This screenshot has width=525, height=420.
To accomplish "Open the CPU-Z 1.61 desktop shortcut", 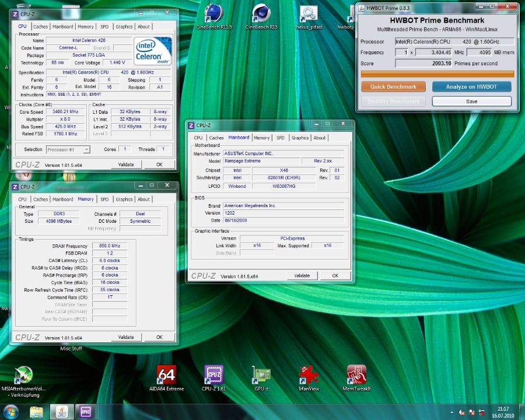I will pyautogui.click(x=214, y=378).
